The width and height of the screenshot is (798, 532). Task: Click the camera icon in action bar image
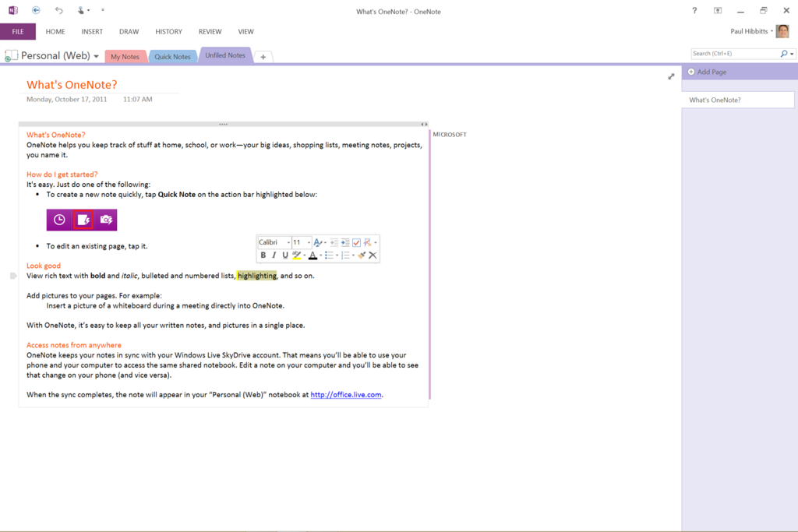tap(106, 220)
